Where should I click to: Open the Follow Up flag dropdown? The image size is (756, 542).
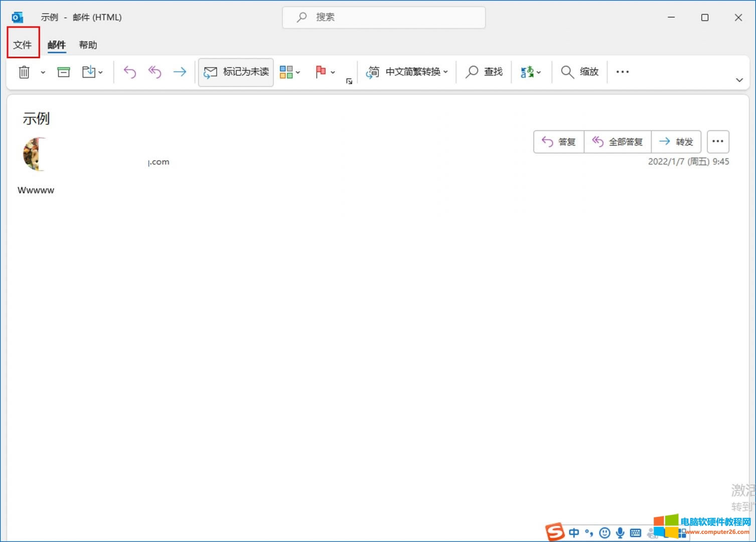pos(325,72)
